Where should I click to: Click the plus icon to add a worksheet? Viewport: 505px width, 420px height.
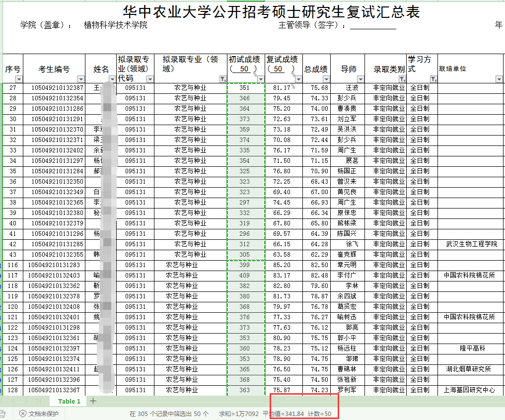[x=93, y=402]
